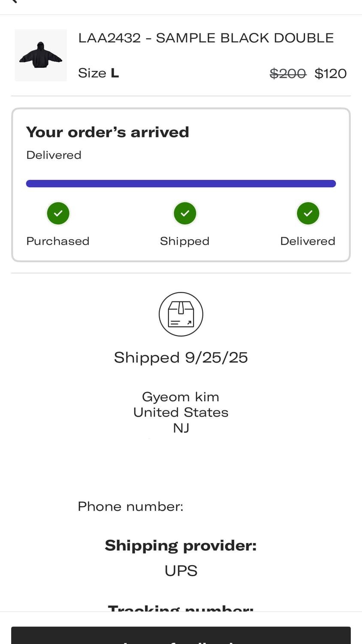Tap the recipient name Gyeom kim
The height and width of the screenshot is (644, 362).
181,397
